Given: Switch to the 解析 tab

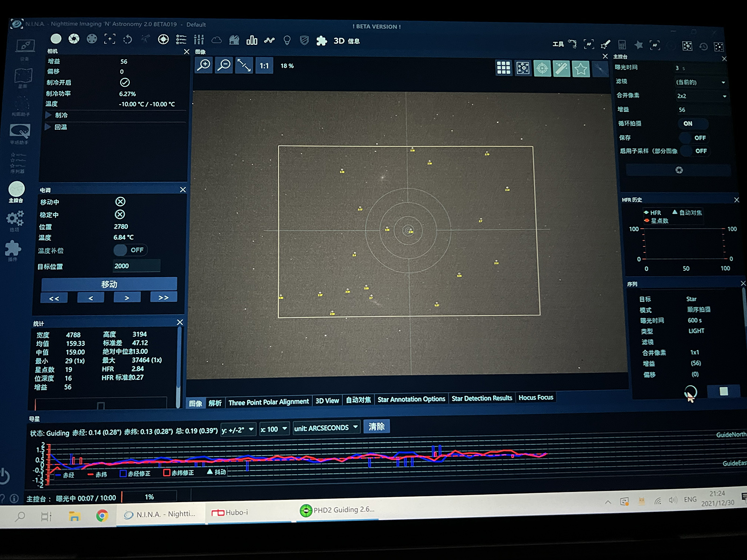Looking at the screenshot, I should point(215,403).
